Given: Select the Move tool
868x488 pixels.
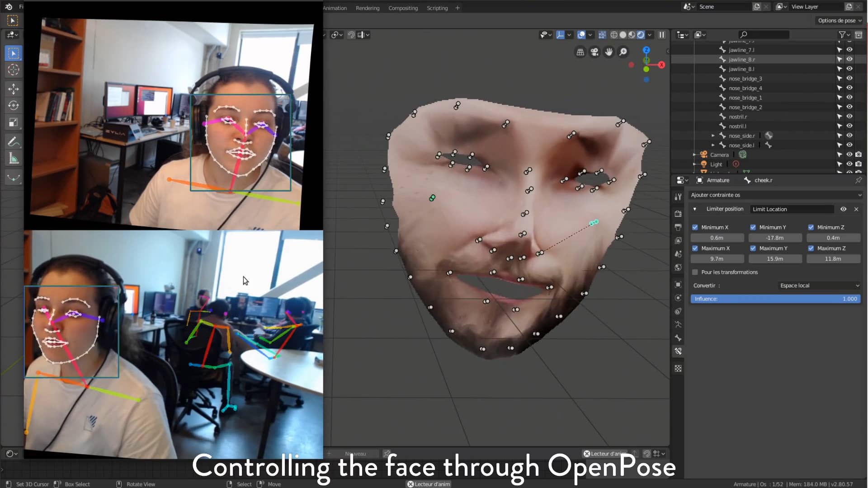Looking at the screenshot, I should 13,89.
